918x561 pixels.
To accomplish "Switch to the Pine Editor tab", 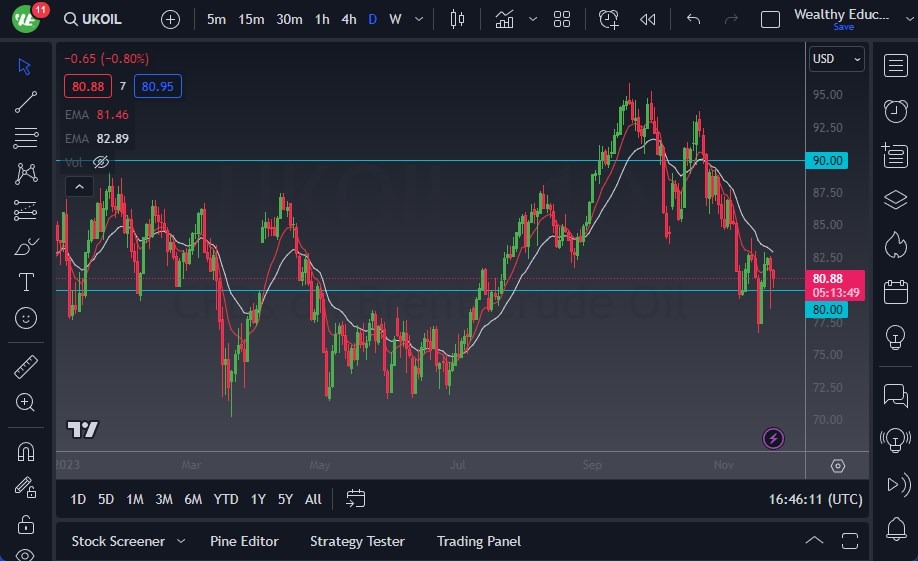I will [x=244, y=541].
